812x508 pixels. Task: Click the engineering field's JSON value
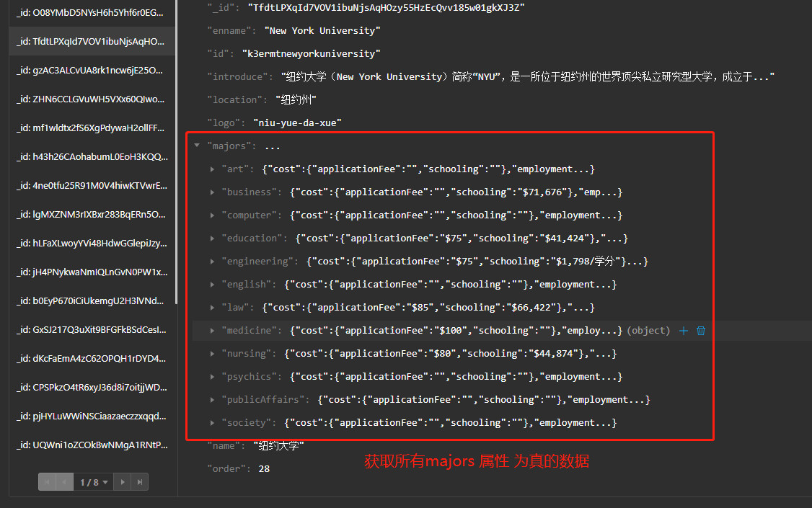point(477,262)
